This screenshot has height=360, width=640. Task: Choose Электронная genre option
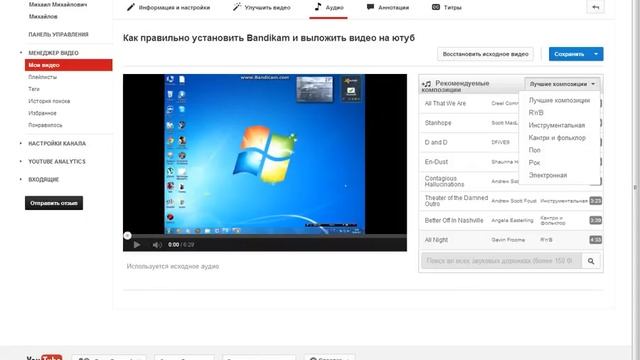pyautogui.click(x=548, y=175)
